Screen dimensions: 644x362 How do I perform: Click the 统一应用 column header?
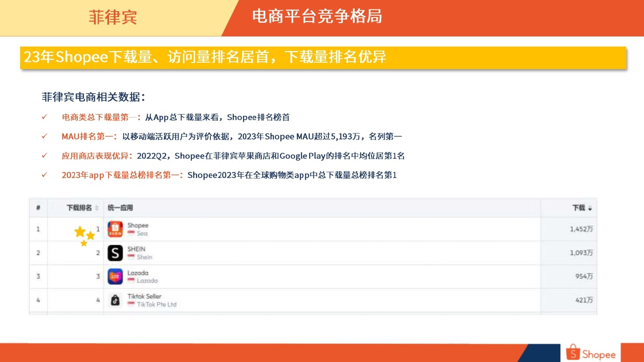(x=120, y=208)
